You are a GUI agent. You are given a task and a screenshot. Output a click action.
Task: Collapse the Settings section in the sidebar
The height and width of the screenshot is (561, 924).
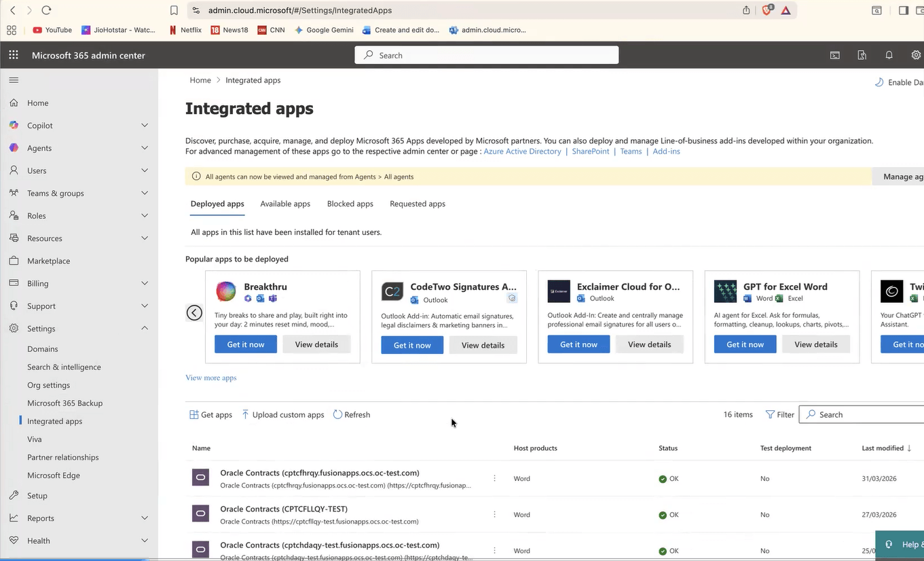click(x=145, y=328)
